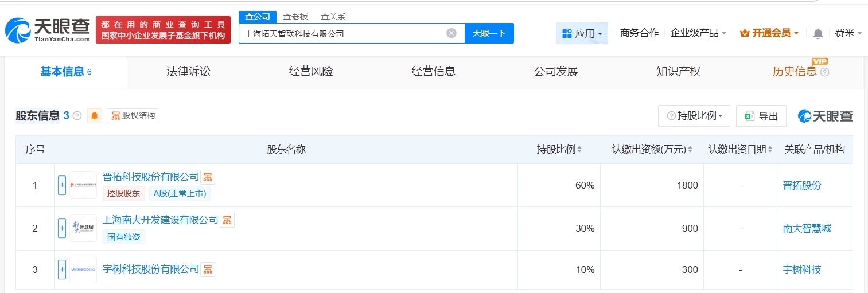Select the 基本信息 tab

click(x=66, y=72)
